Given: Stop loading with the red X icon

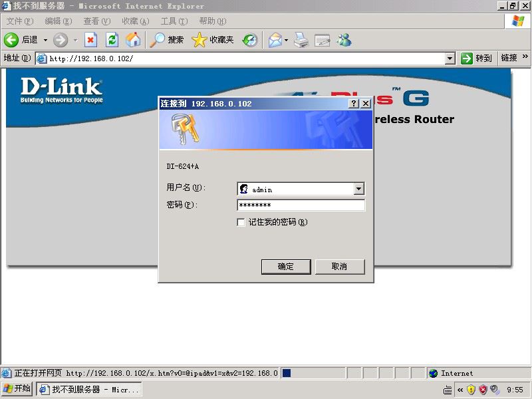Looking at the screenshot, I should pyautogui.click(x=90, y=40).
